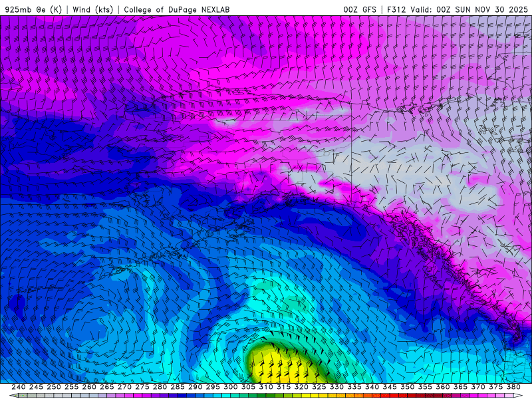Click the '925mb θe (K)' title label

[x=34, y=9]
